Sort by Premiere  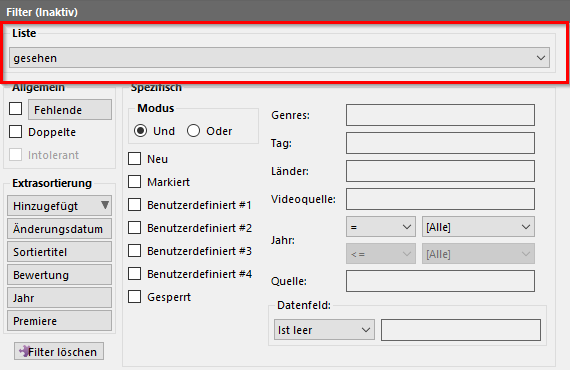pyautogui.click(x=59, y=321)
